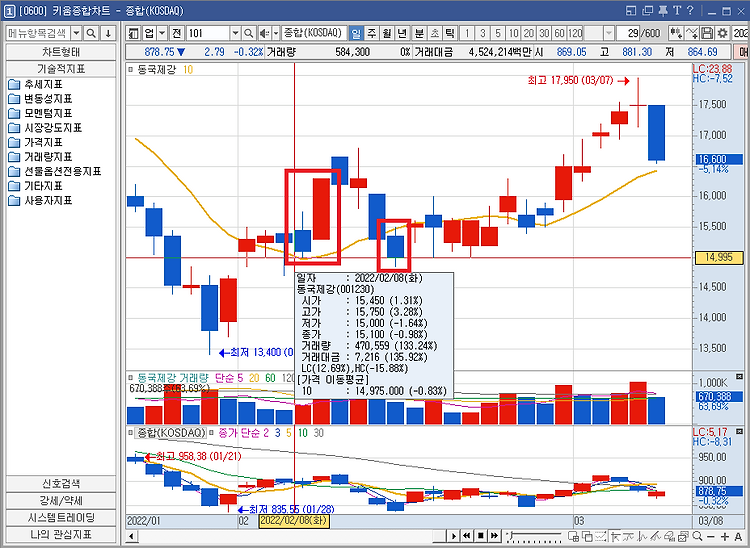The image size is (750, 548).
Task: Zoom in with the plus icon
Action: click(725, 536)
